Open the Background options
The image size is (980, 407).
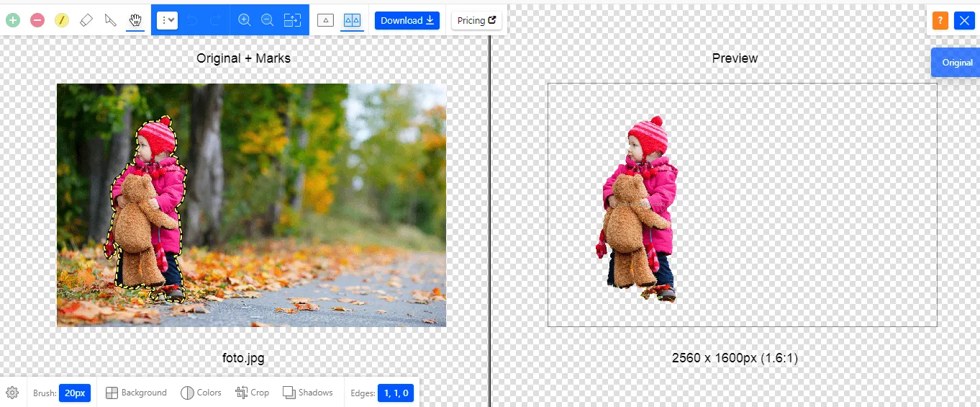point(137,393)
